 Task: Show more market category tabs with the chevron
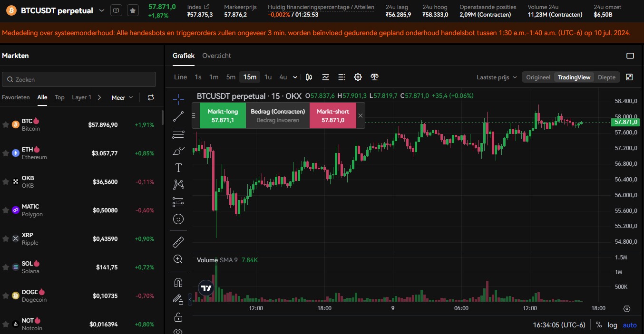(99, 97)
